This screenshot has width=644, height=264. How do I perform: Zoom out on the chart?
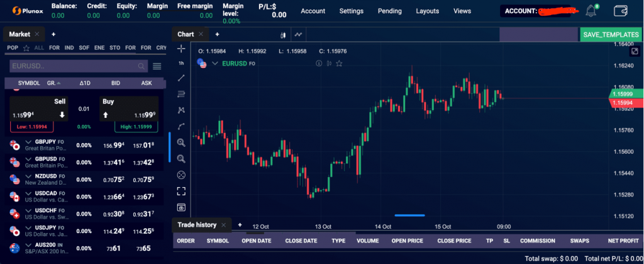click(x=181, y=159)
